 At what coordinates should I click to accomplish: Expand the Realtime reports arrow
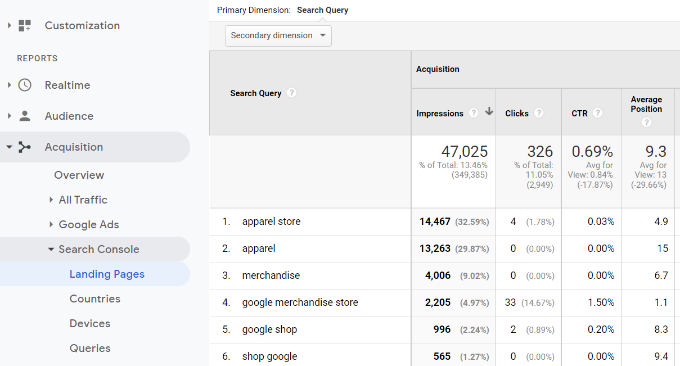coord(9,85)
